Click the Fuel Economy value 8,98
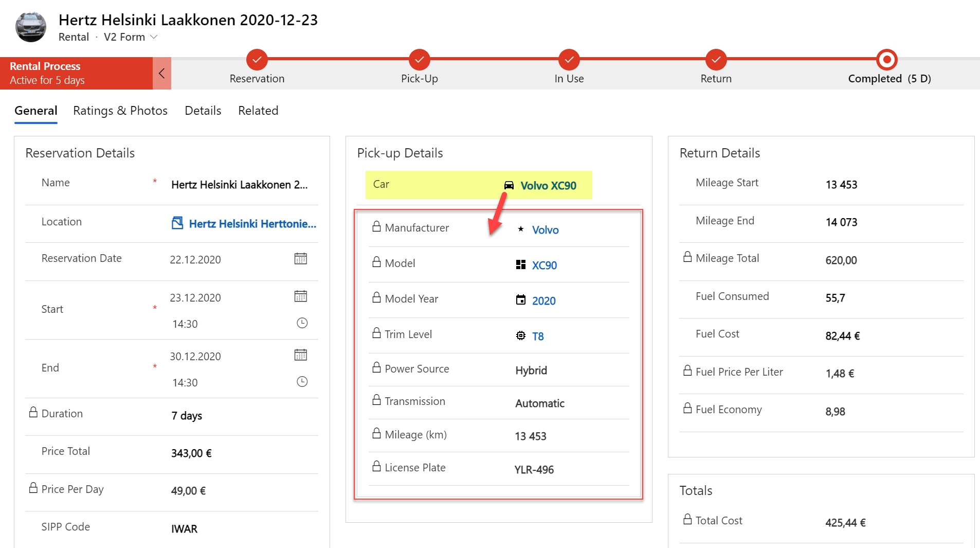The width and height of the screenshot is (980, 548). pos(835,412)
